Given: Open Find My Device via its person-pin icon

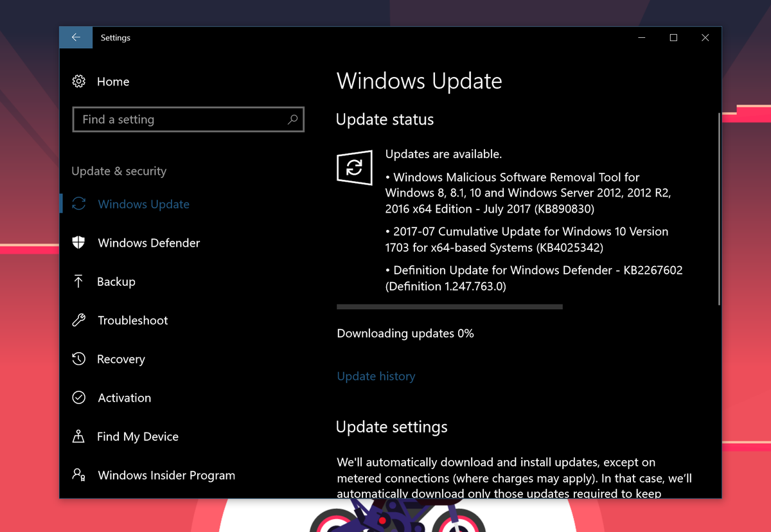Looking at the screenshot, I should point(78,436).
